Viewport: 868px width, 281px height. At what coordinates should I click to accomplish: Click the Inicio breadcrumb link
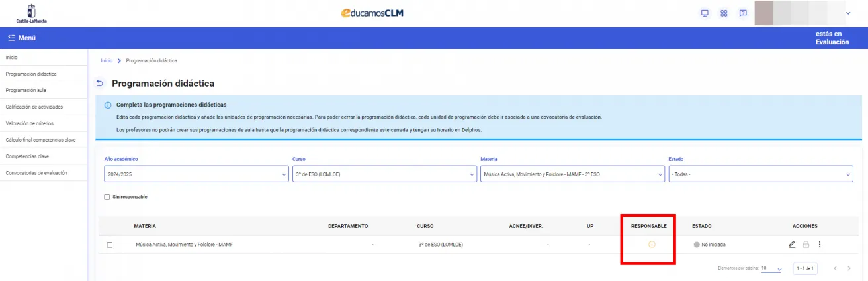click(107, 60)
